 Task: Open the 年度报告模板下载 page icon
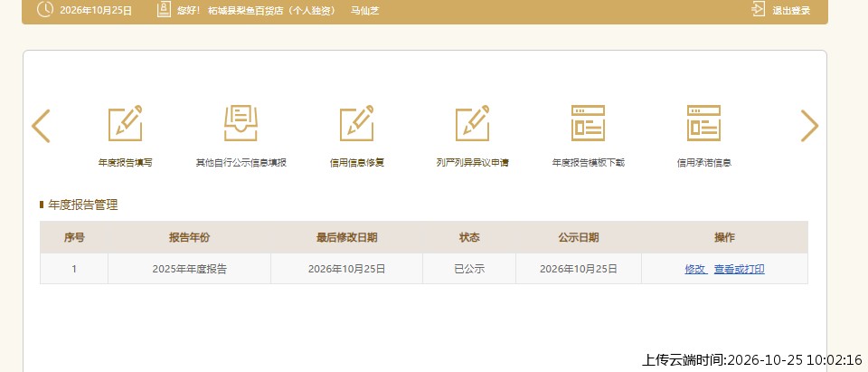pyautogui.click(x=588, y=123)
